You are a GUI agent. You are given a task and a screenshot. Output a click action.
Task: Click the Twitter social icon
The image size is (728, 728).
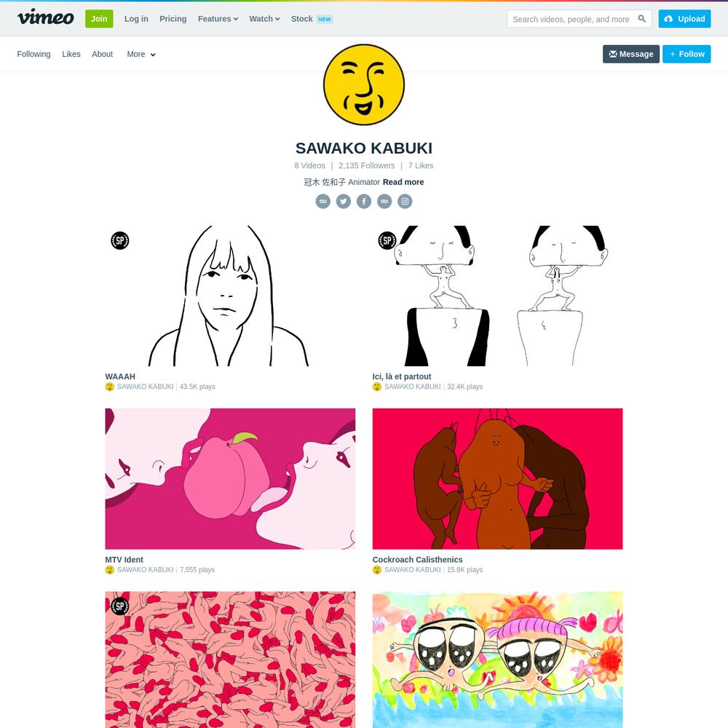pos(343,201)
